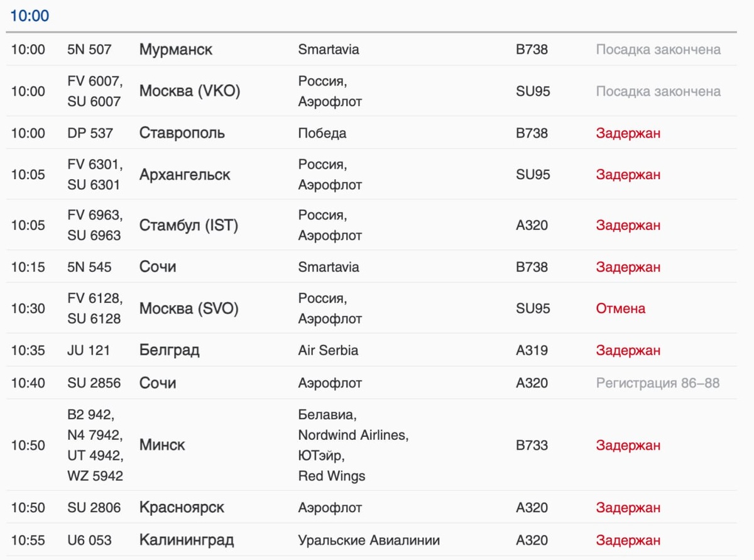Click the Минск destination link
Viewport: 754px width, 560px height.
pos(162,445)
